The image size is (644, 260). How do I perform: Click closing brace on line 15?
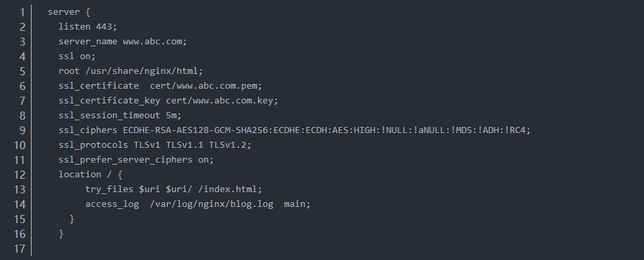[x=72, y=219]
